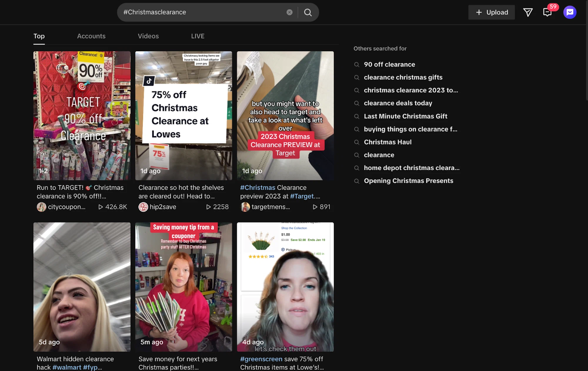
Task: Open the 2023 Christmas Clearance PREVIEW video
Action: (x=285, y=116)
